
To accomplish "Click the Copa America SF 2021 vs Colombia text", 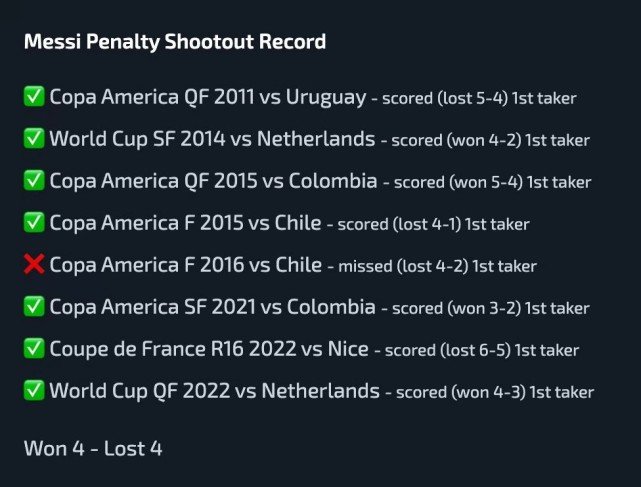I will pyautogui.click(x=212, y=307).
